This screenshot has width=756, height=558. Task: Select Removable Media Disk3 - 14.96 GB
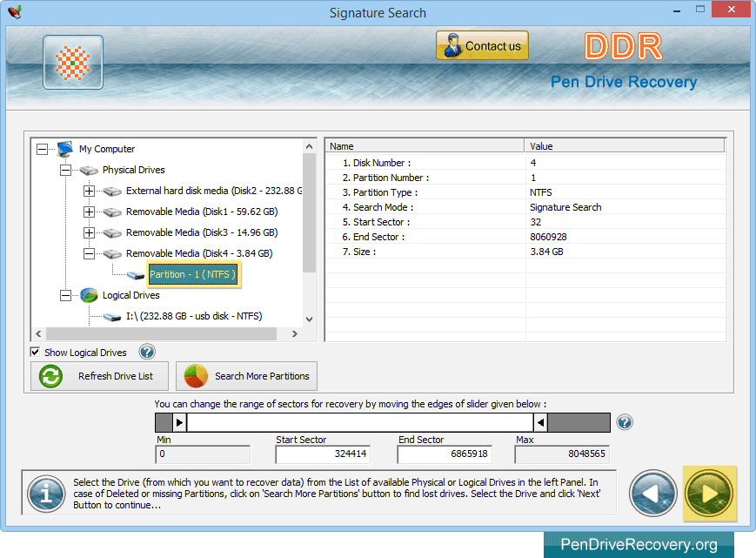coord(202,232)
